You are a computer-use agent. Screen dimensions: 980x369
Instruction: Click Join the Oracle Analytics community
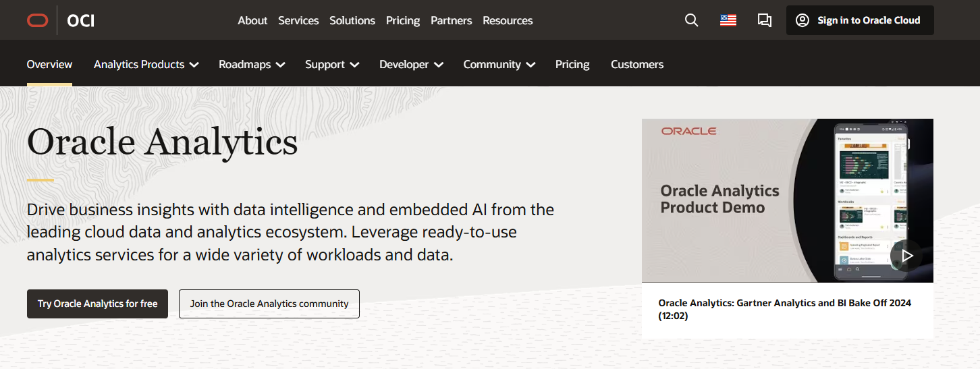pyautogui.click(x=269, y=304)
